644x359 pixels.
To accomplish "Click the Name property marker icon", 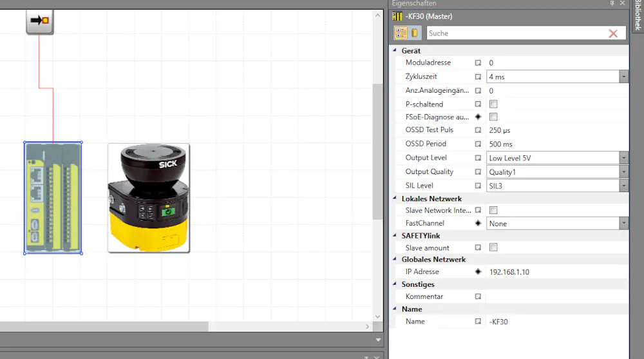I will [478, 321].
